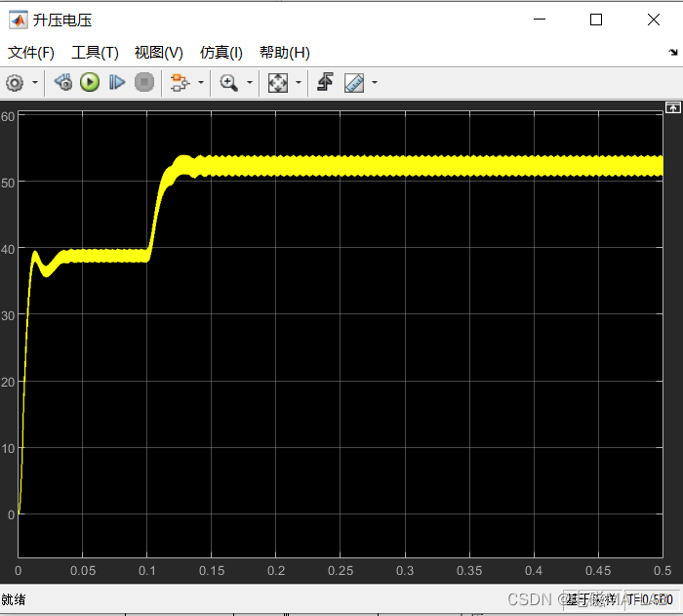
Task: Click the highlight Simulink block icon
Action: coord(179,83)
